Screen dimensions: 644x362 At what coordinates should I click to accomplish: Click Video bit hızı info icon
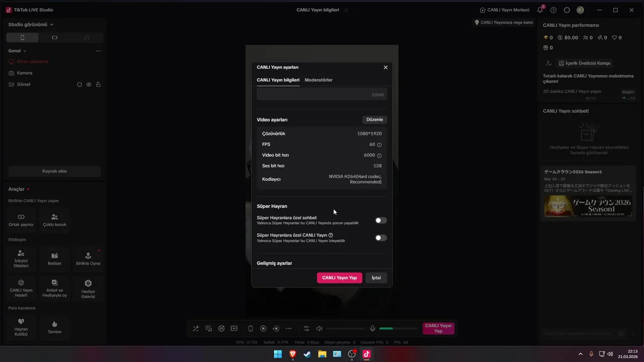coord(379,155)
